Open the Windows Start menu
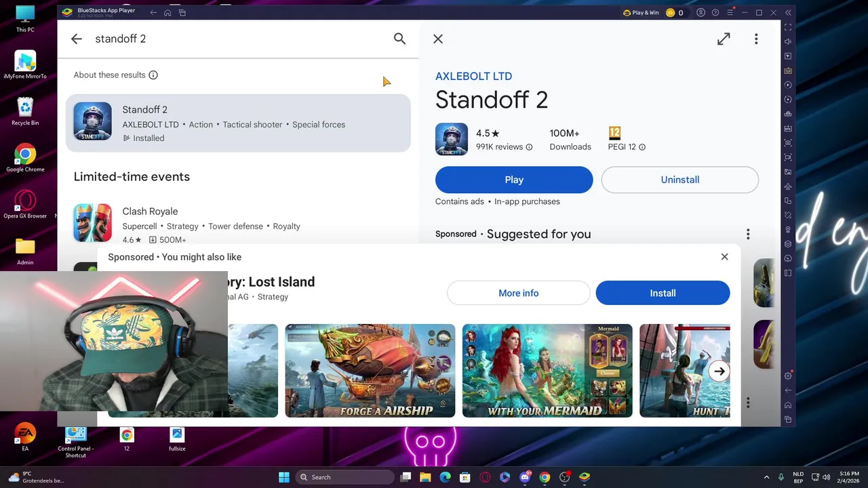Image resolution: width=868 pixels, height=488 pixels. coord(284,477)
